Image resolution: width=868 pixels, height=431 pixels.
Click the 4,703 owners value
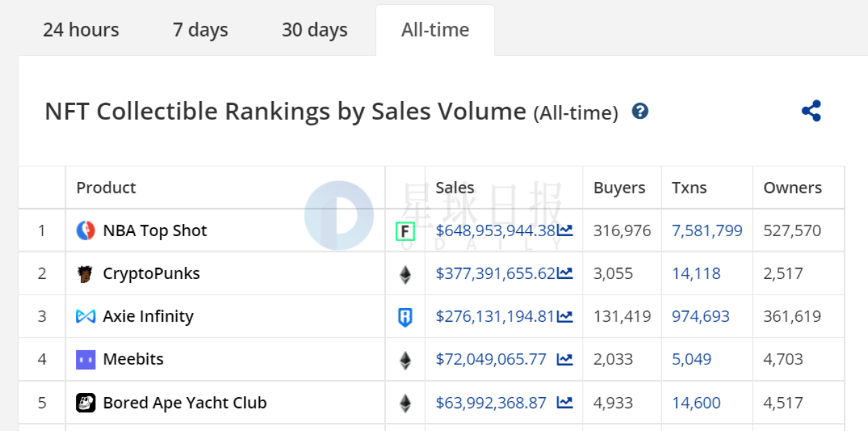point(783,359)
